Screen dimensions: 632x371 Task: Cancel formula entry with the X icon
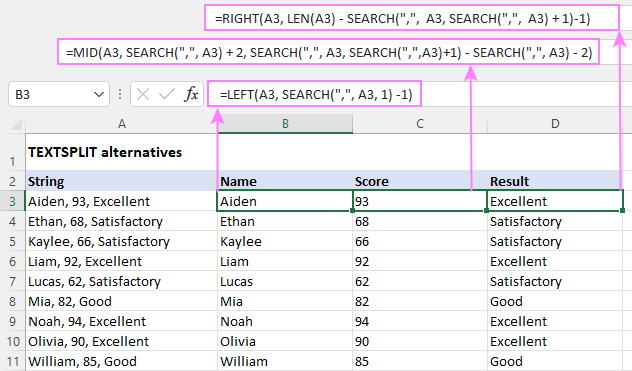click(143, 94)
